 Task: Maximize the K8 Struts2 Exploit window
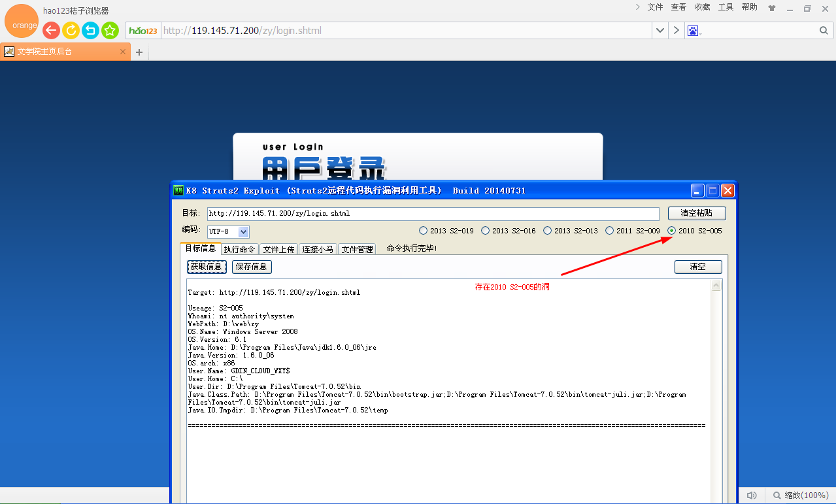tap(713, 191)
